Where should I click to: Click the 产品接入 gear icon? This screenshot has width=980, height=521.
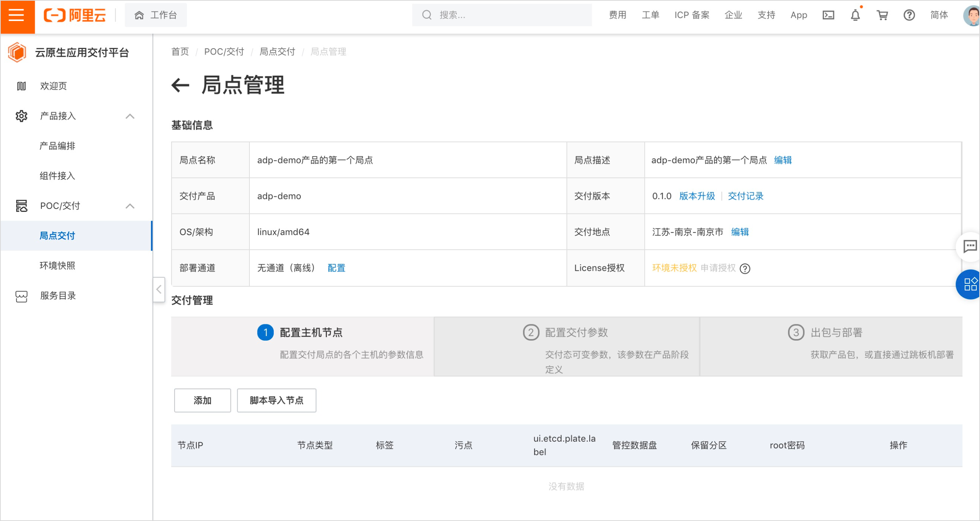(21, 116)
